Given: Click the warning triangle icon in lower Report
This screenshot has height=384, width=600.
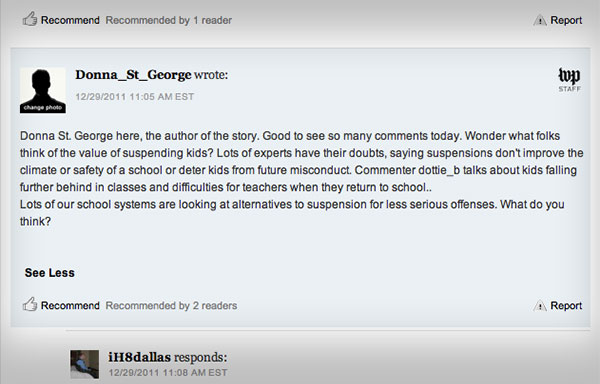Looking at the screenshot, I should pos(540,306).
